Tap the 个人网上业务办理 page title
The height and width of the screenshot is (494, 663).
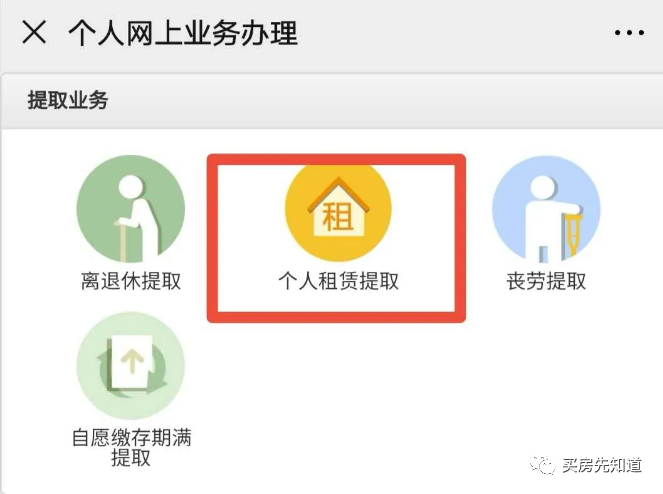(x=183, y=33)
